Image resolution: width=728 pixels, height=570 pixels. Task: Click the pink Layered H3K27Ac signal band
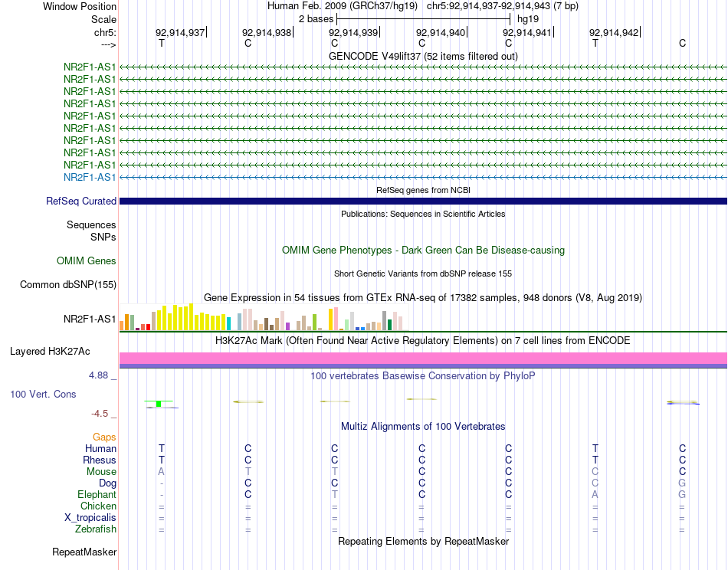tap(423, 359)
